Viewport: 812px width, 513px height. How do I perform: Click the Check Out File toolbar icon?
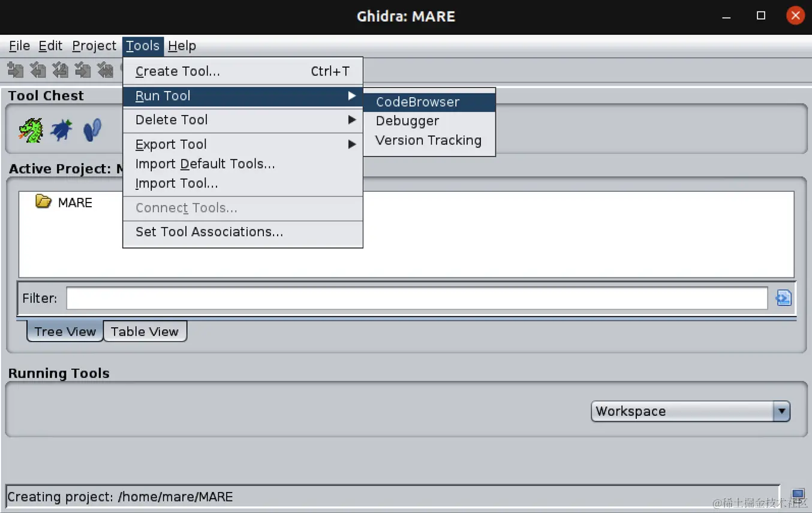coord(38,70)
